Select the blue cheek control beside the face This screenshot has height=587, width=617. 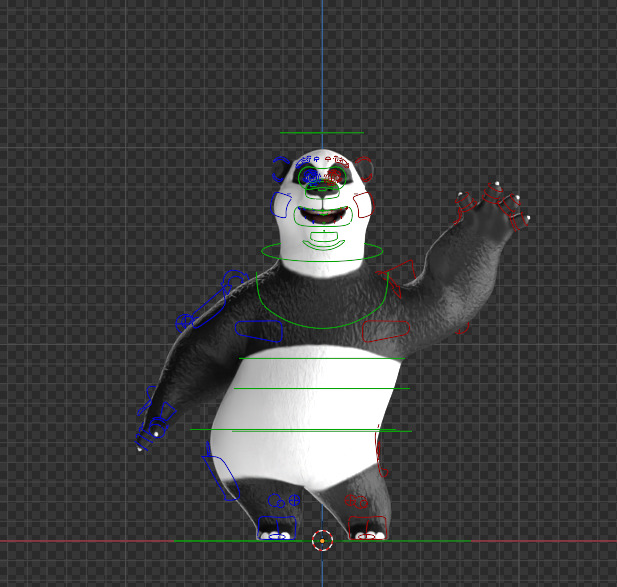[x=281, y=205]
